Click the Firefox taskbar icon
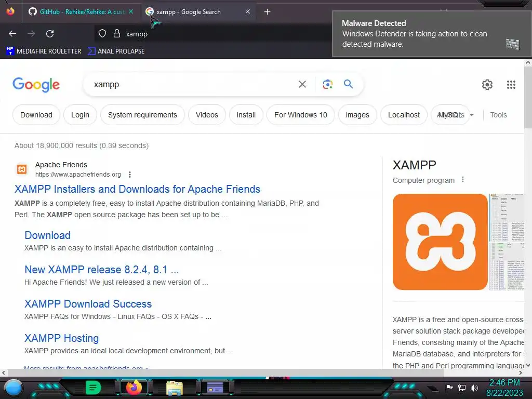 click(134, 388)
